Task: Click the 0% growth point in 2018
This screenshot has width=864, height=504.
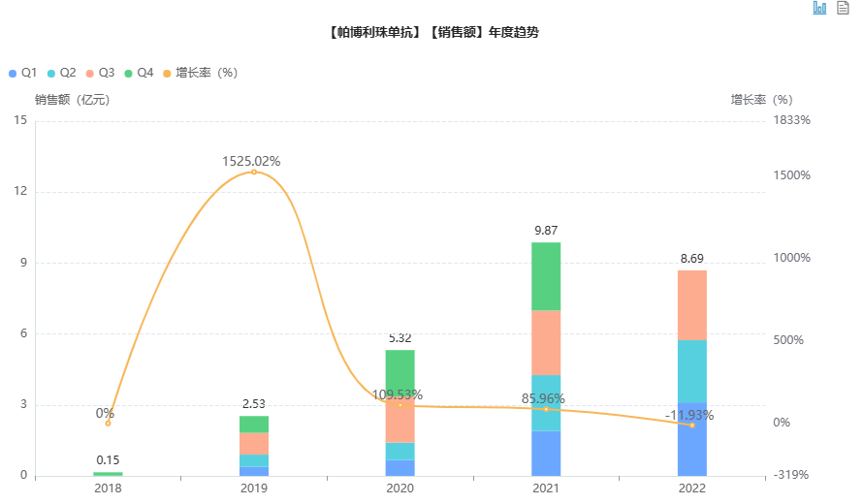Action: click(x=108, y=423)
